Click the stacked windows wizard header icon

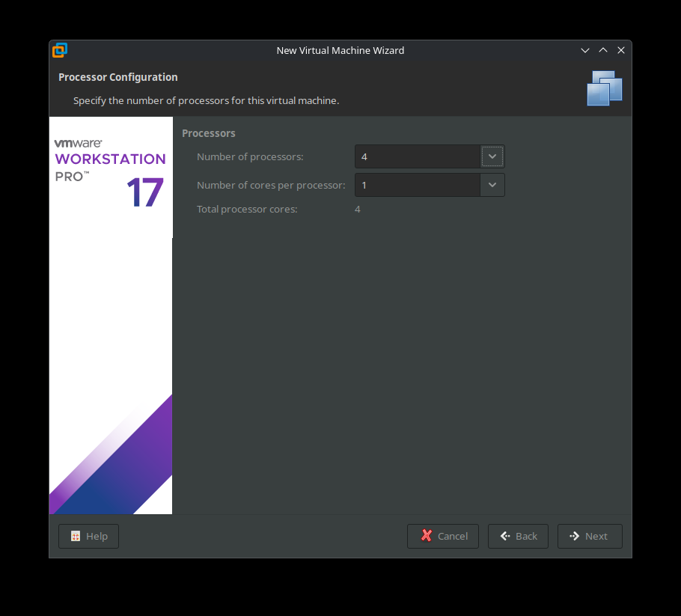604,88
